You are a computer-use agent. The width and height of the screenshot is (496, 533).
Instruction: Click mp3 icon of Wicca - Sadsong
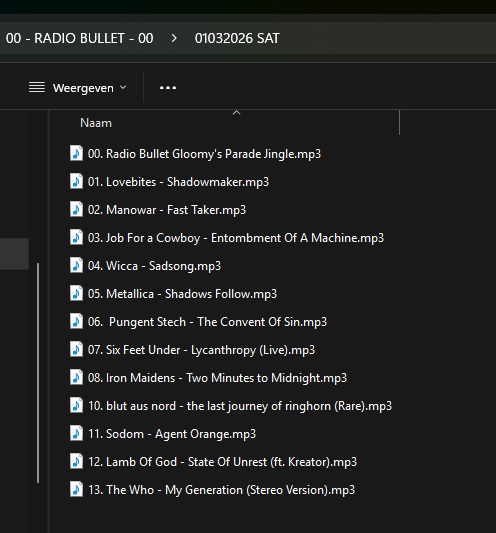[76, 265]
